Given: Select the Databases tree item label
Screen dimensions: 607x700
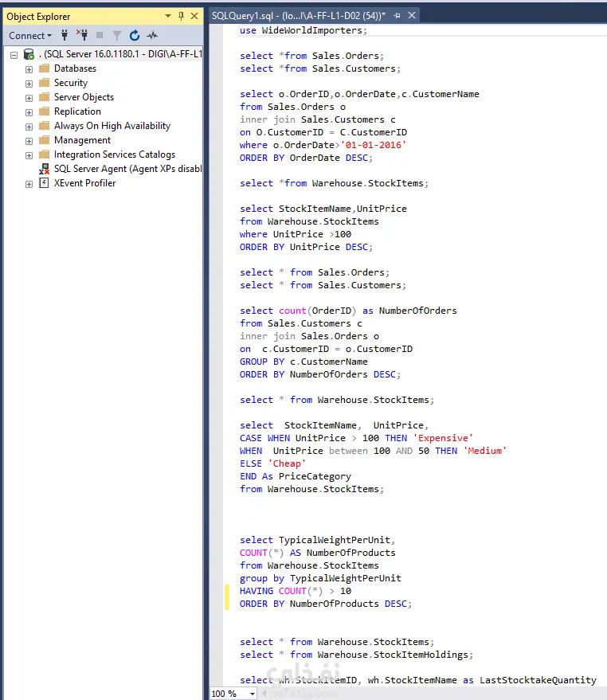Looking at the screenshot, I should pos(75,68).
